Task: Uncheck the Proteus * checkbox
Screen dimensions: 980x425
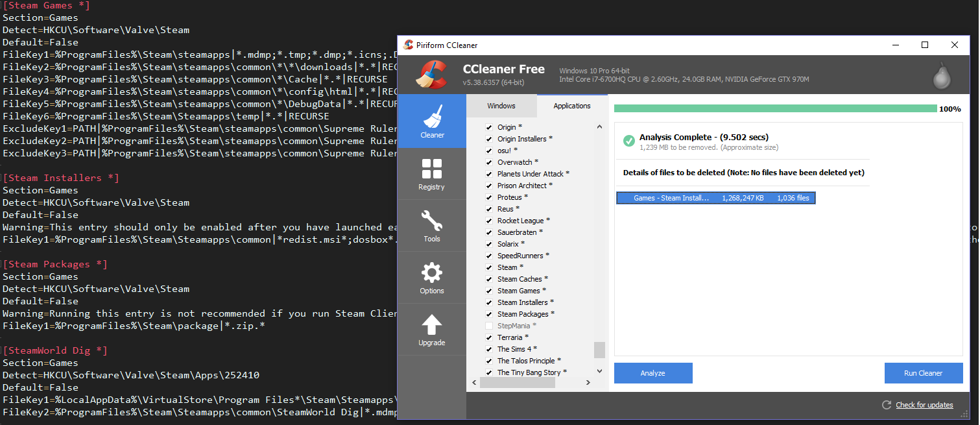Action: (x=489, y=197)
